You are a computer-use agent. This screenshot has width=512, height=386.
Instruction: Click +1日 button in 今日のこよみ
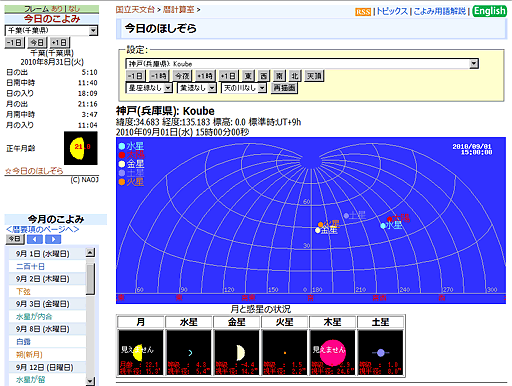click(60, 43)
